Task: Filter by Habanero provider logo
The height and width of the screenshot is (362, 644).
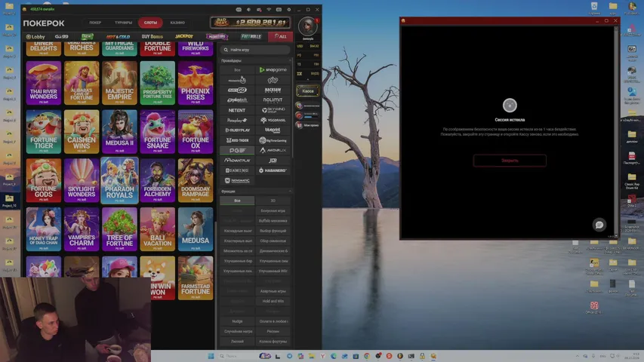Action: click(273, 170)
